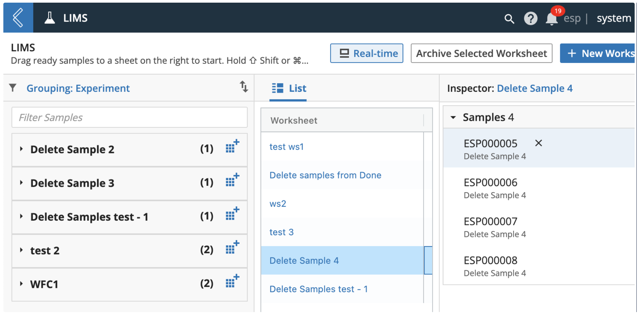The width and height of the screenshot is (644, 322).
Task: Click the Filter Samples input field
Action: point(129,117)
